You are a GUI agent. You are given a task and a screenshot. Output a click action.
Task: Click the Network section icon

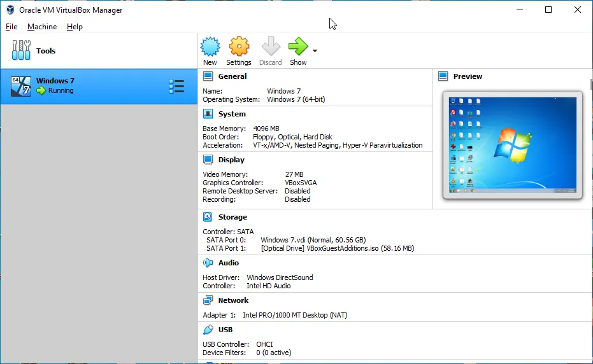(x=208, y=300)
